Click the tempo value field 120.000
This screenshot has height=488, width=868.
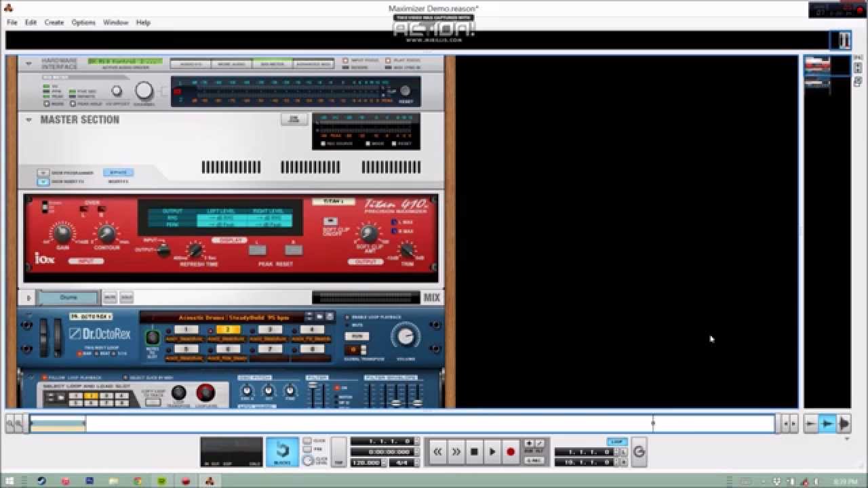367,462
